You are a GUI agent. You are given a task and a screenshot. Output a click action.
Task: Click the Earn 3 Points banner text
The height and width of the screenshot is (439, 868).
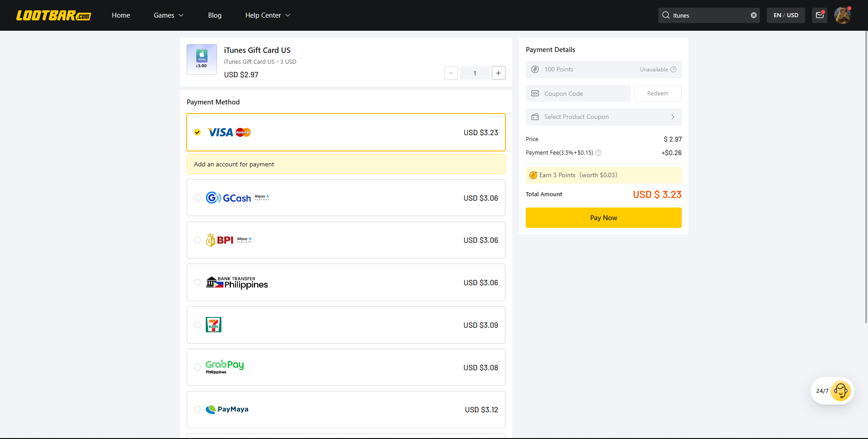578,175
